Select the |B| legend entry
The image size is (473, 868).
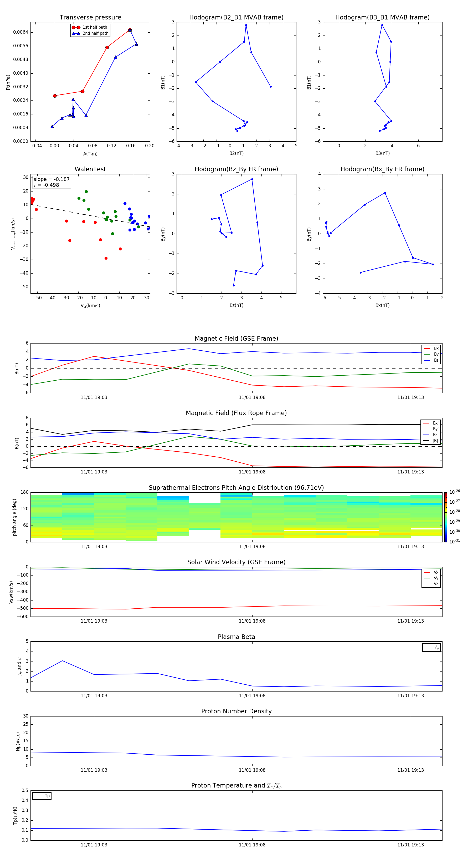431,441
